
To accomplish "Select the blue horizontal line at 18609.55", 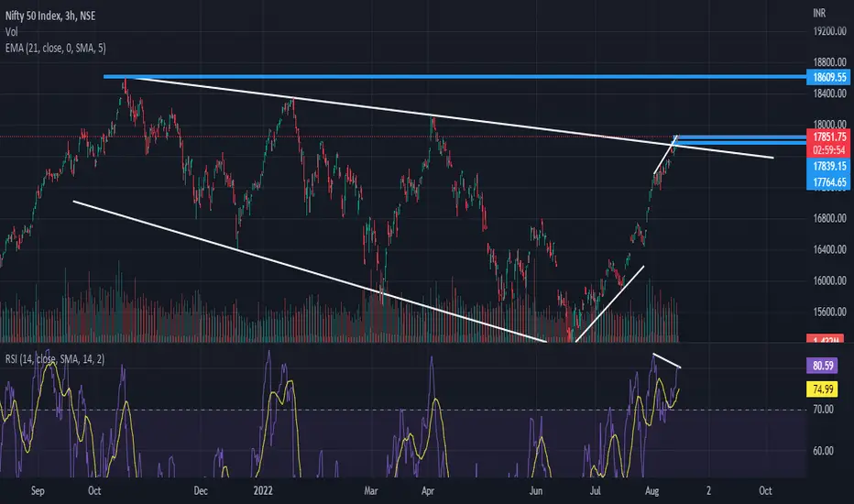I will pyautogui.click(x=454, y=77).
